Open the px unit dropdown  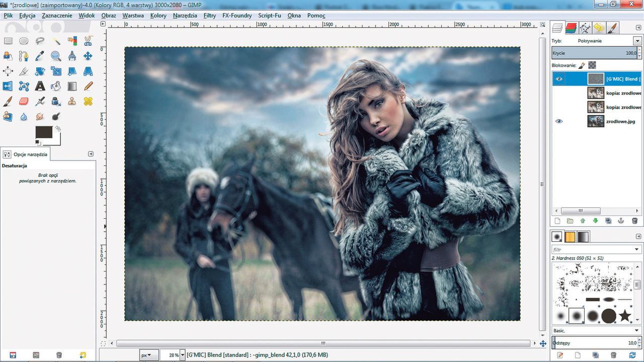[149, 355]
